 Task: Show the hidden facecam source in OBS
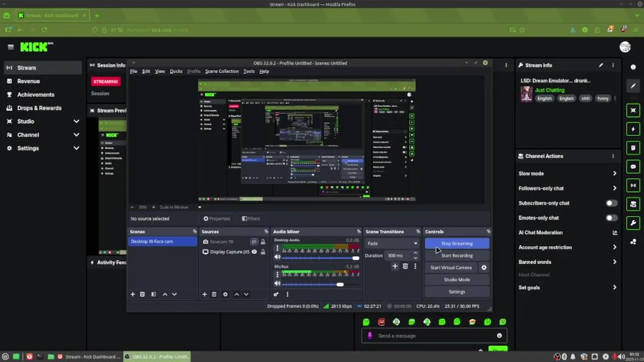(x=254, y=242)
